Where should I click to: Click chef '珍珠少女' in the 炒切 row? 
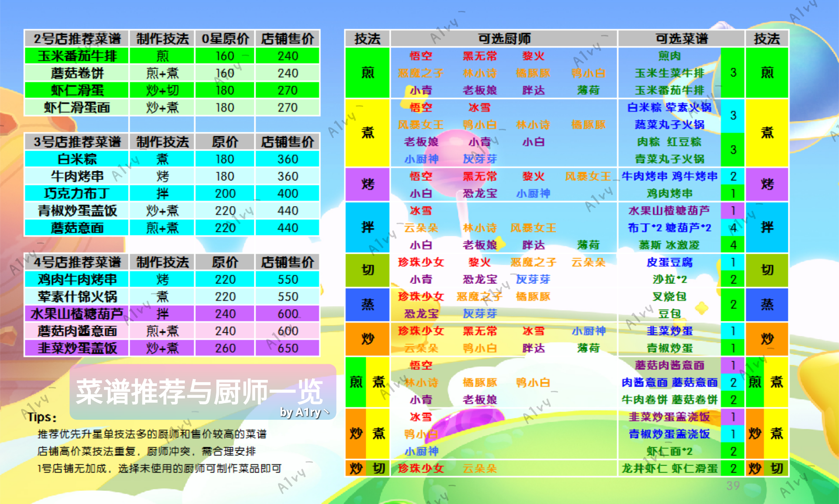pos(421,468)
